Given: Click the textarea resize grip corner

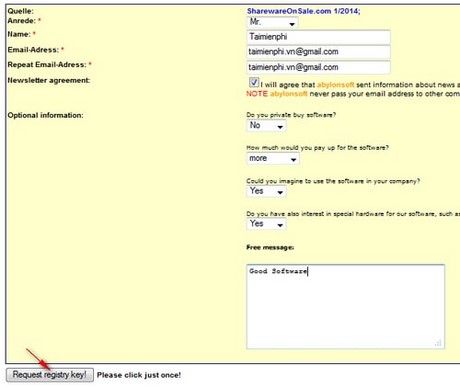Looking at the screenshot, I should 438,343.
